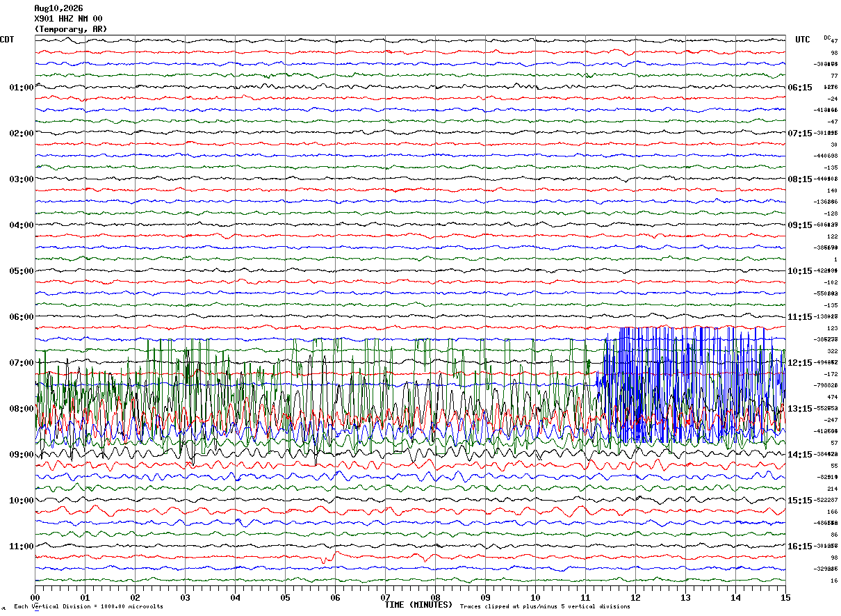Click the minute 00 tick on bottom axis

(35, 597)
